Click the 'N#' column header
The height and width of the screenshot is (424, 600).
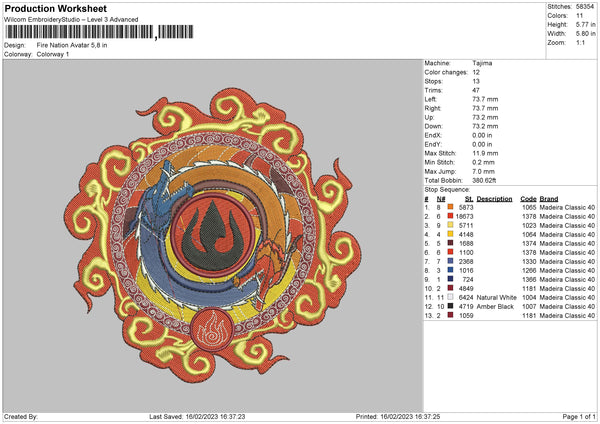(x=441, y=199)
